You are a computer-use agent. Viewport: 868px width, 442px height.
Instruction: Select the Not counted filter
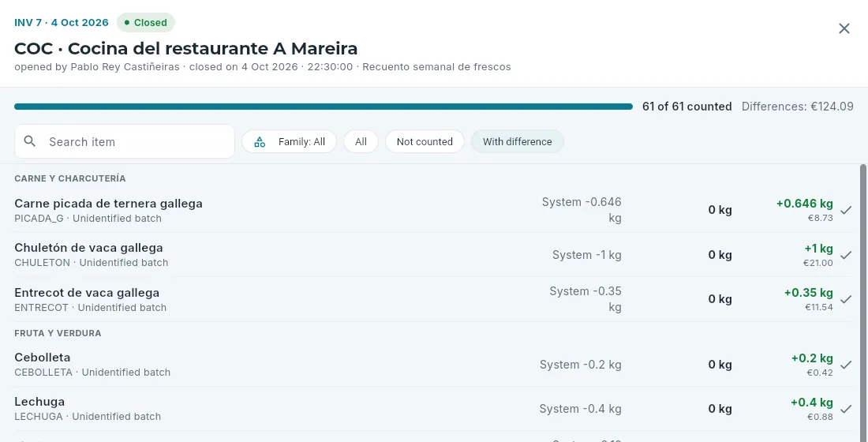[x=425, y=142]
